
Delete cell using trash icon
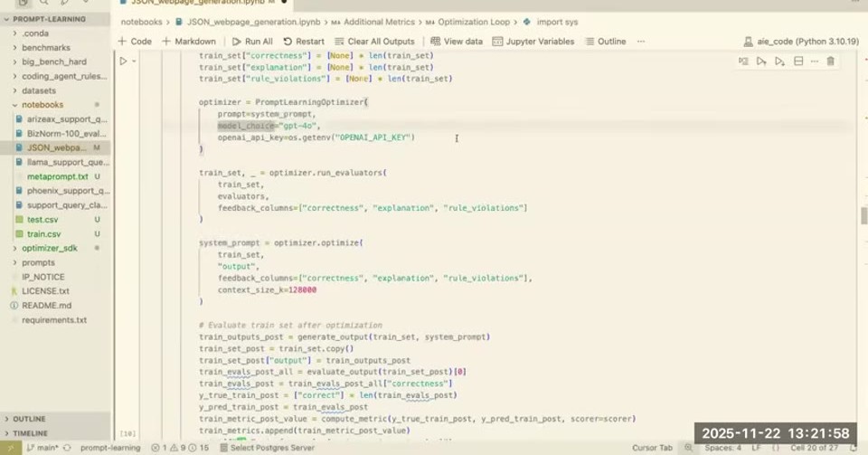pyautogui.click(x=830, y=61)
